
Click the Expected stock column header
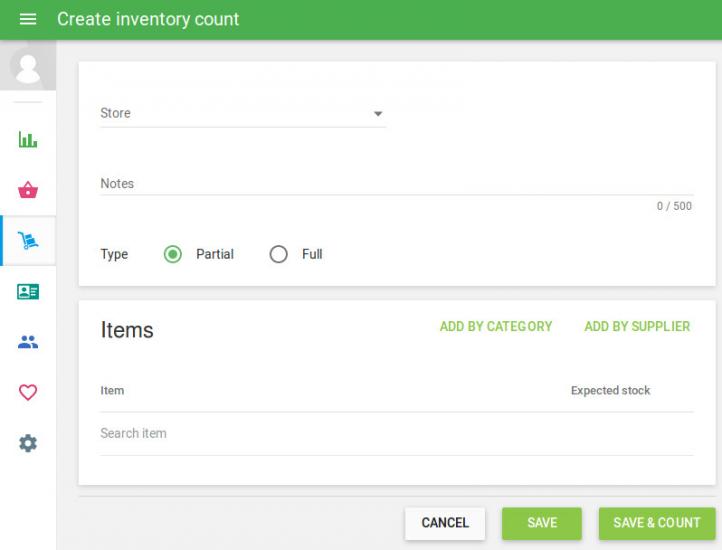pos(610,391)
